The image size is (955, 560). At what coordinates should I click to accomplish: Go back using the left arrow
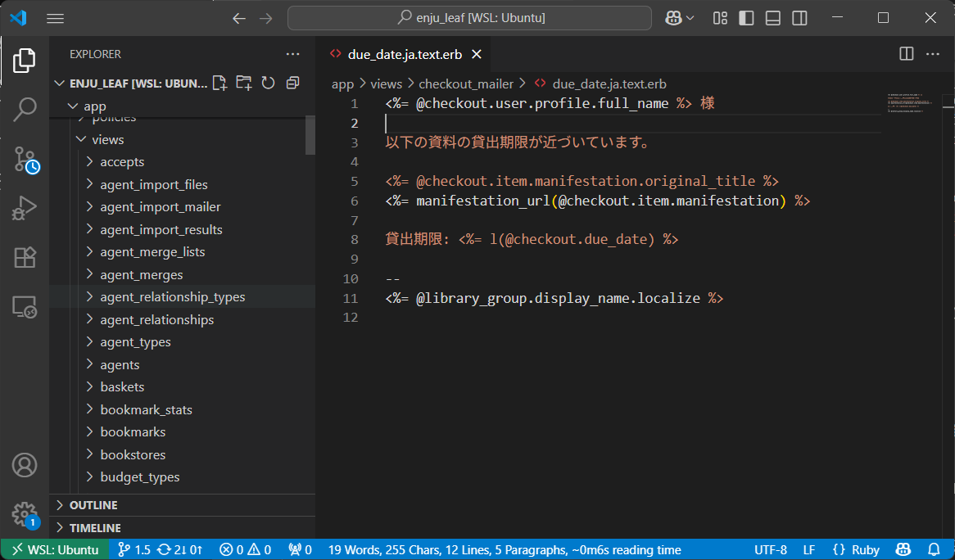coord(239,18)
